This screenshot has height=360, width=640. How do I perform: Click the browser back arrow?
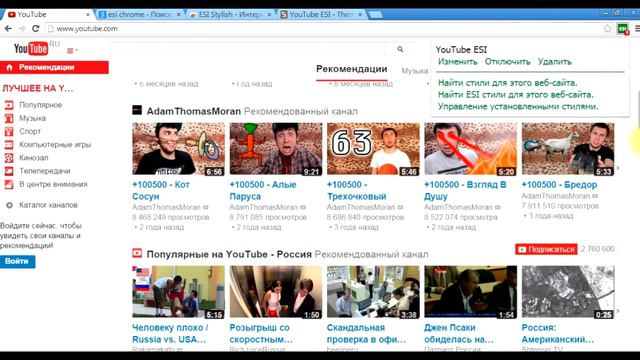[x=8, y=29]
